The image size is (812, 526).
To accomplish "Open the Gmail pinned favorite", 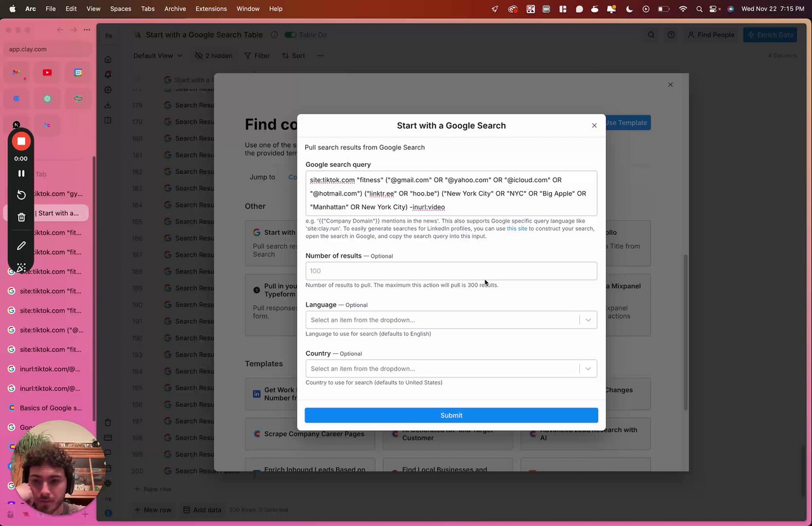I will pos(16,72).
